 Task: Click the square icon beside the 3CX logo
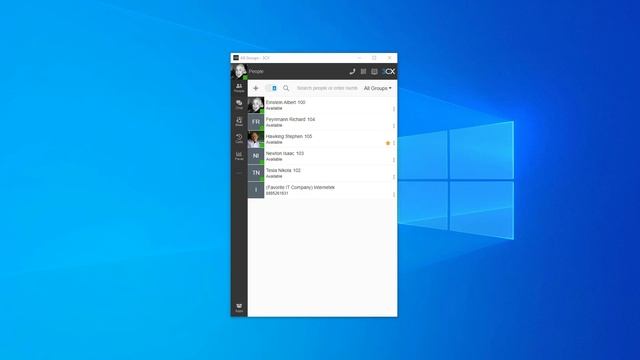click(x=374, y=71)
